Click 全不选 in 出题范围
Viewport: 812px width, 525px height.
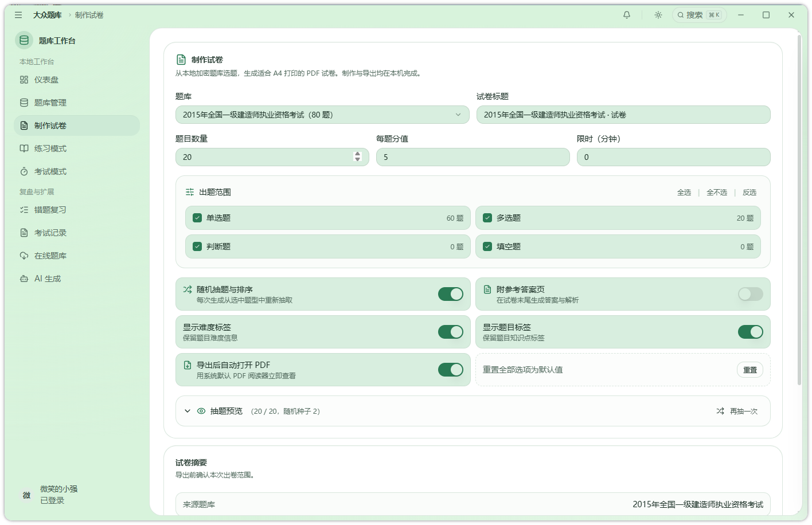pos(717,193)
